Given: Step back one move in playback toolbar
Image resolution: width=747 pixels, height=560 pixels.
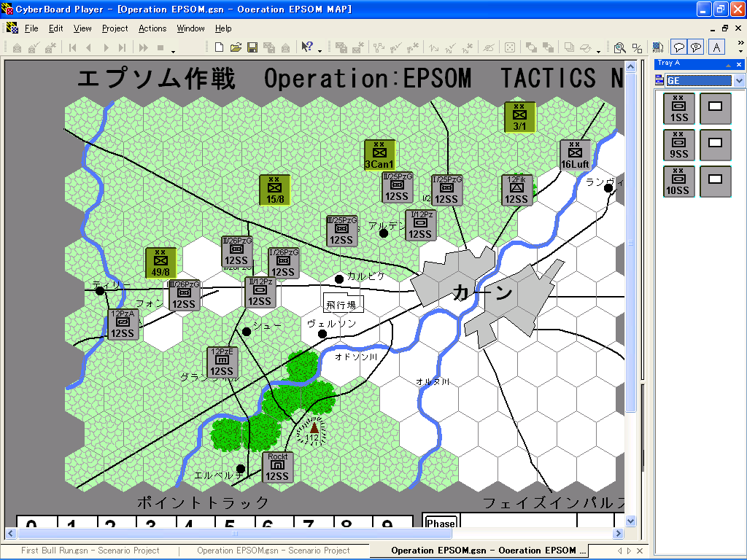Looking at the screenshot, I should click(x=88, y=47).
